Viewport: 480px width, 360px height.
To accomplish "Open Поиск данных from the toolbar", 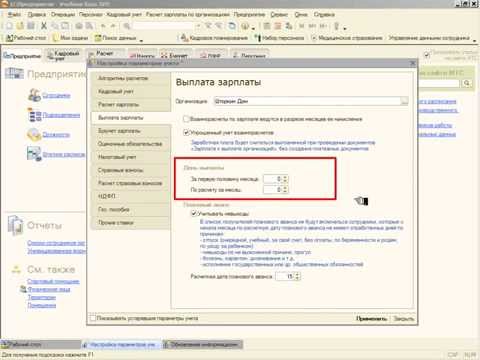I will 115,38.
